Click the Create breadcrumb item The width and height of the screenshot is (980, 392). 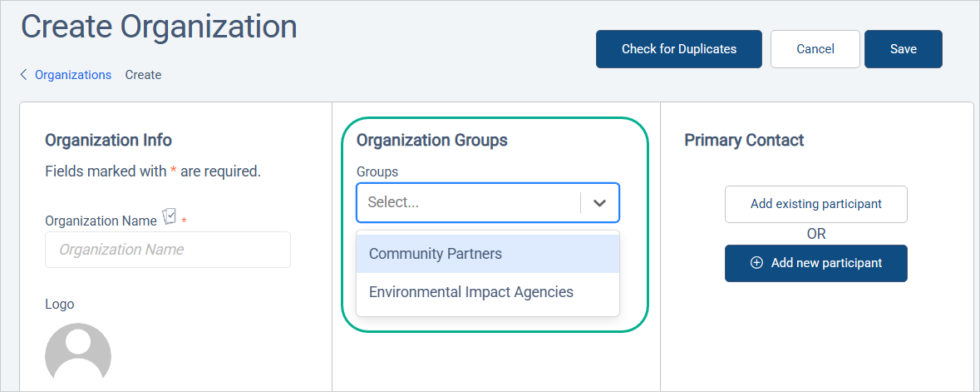click(x=143, y=75)
